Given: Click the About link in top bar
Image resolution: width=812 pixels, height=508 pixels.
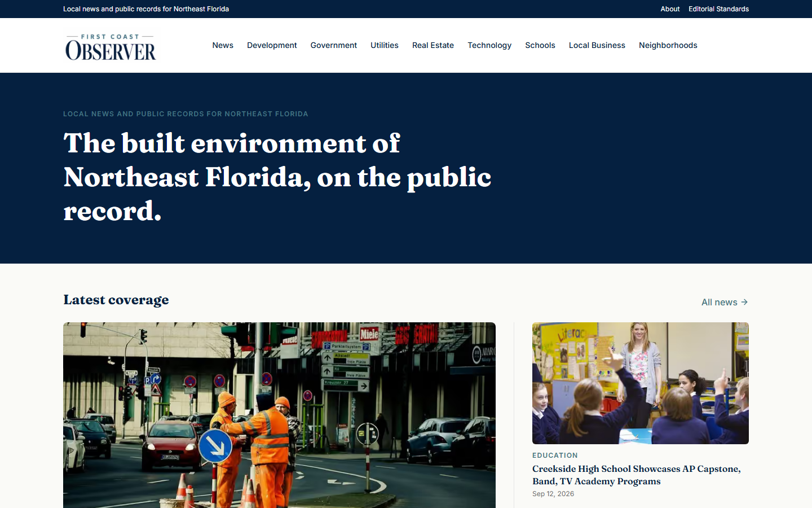Looking at the screenshot, I should 670,9.
